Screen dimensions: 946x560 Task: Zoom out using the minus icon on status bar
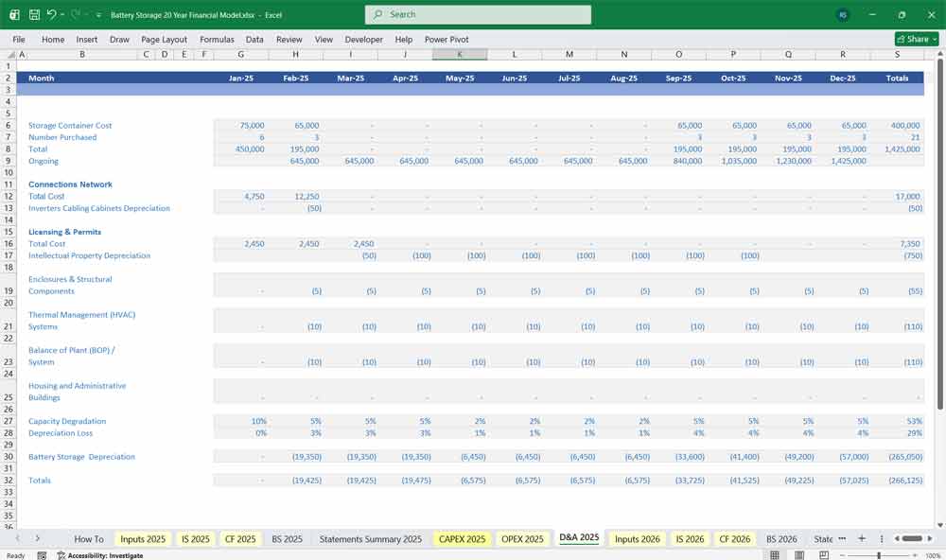click(x=841, y=554)
